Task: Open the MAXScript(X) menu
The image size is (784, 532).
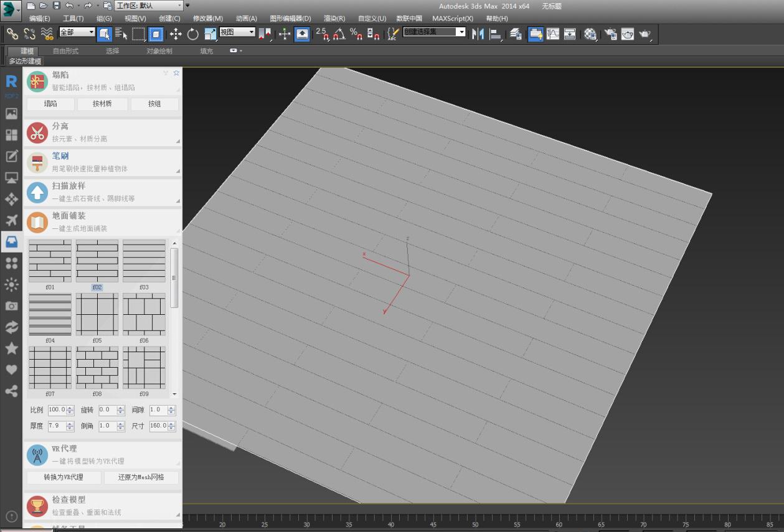Action: click(453, 19)
